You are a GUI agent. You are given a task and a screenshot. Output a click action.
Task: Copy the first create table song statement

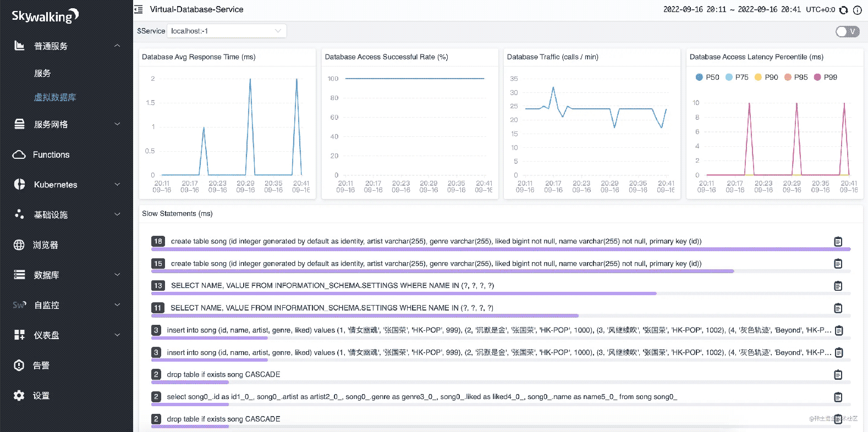838,241
